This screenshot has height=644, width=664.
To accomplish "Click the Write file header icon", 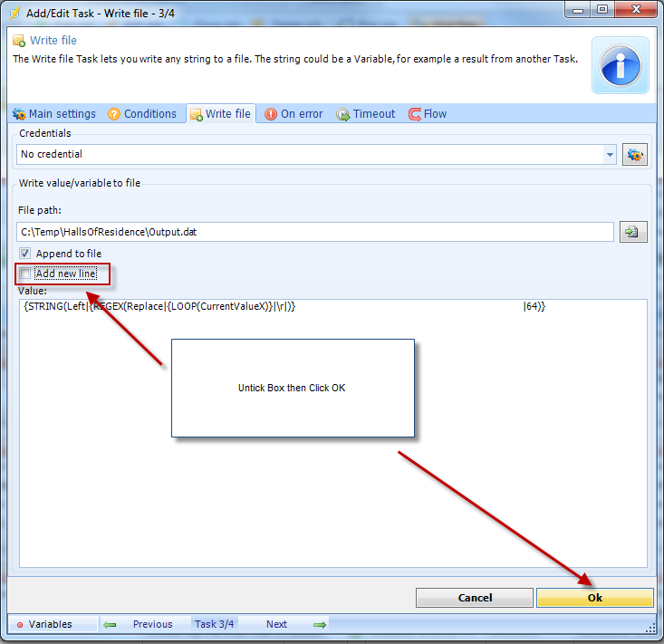I will click(x=19, y=41).
